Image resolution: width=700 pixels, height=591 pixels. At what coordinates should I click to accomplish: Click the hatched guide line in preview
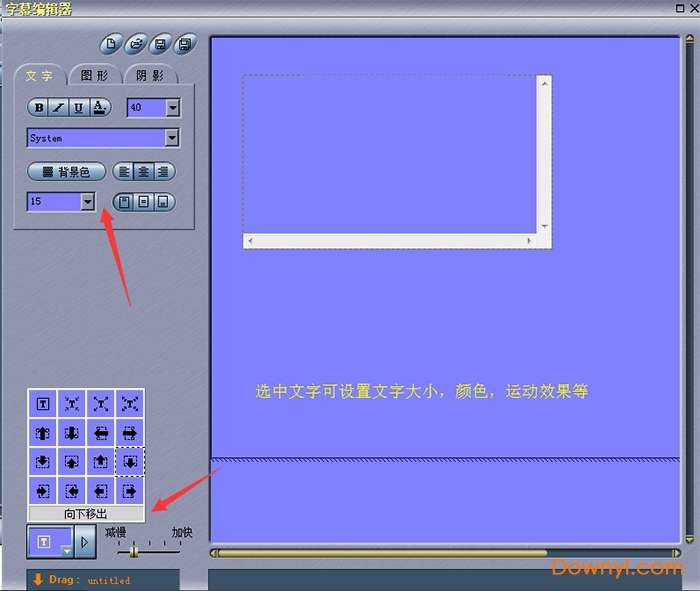445,459
